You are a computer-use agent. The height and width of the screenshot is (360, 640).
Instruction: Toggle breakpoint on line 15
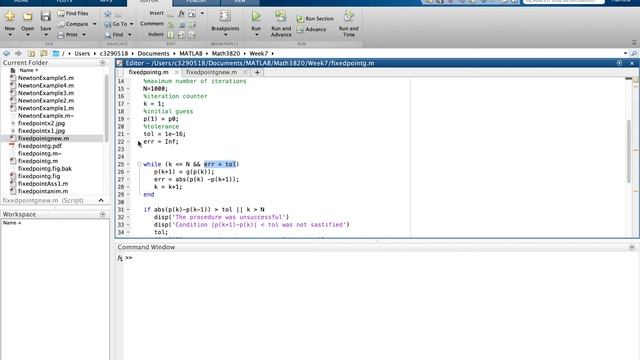129,89
